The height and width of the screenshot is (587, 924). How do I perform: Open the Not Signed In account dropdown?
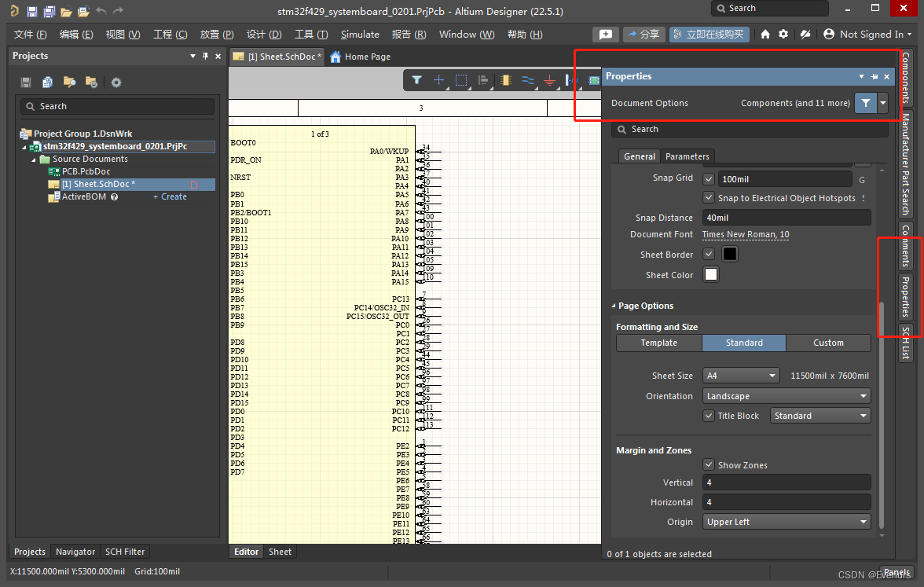pyautogui.click(x=867, y=35)
